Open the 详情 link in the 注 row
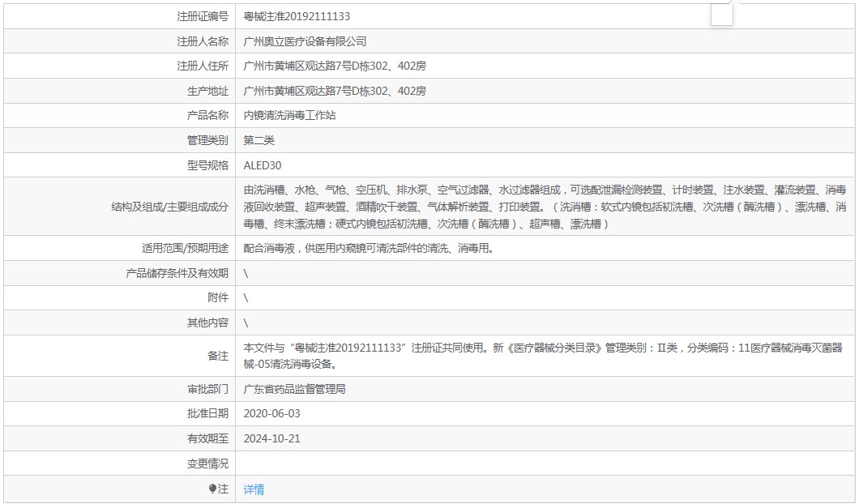 click(x=254, y=489)
